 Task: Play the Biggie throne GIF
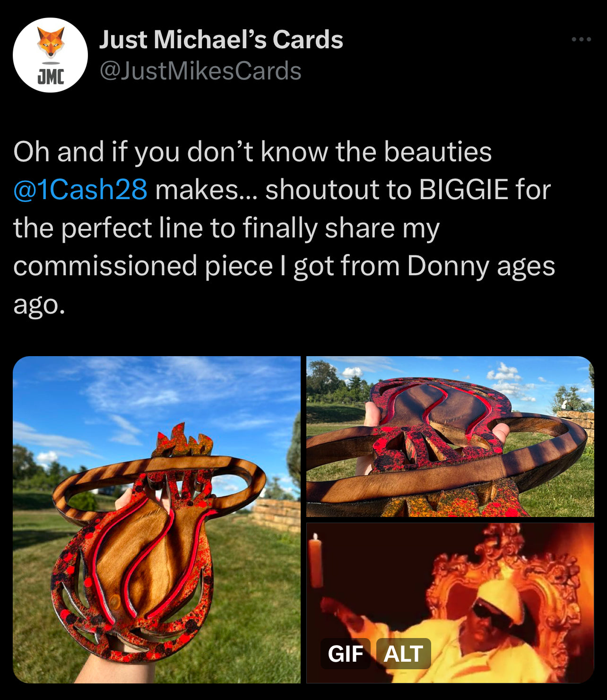click(x=450, y=603)
